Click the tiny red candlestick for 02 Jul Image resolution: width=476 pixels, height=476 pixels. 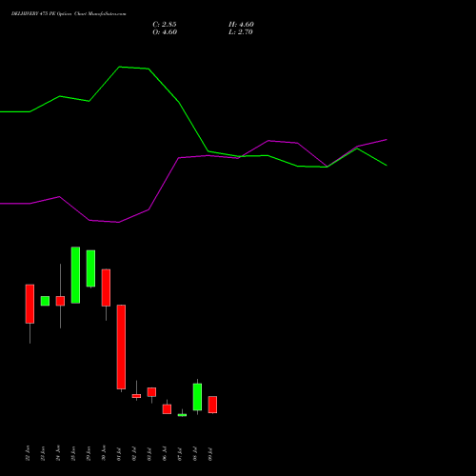[136, 396]
